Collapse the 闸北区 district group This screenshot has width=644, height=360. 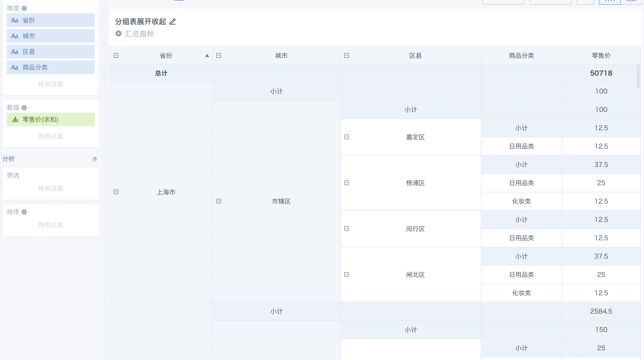(x=347, y=275)
